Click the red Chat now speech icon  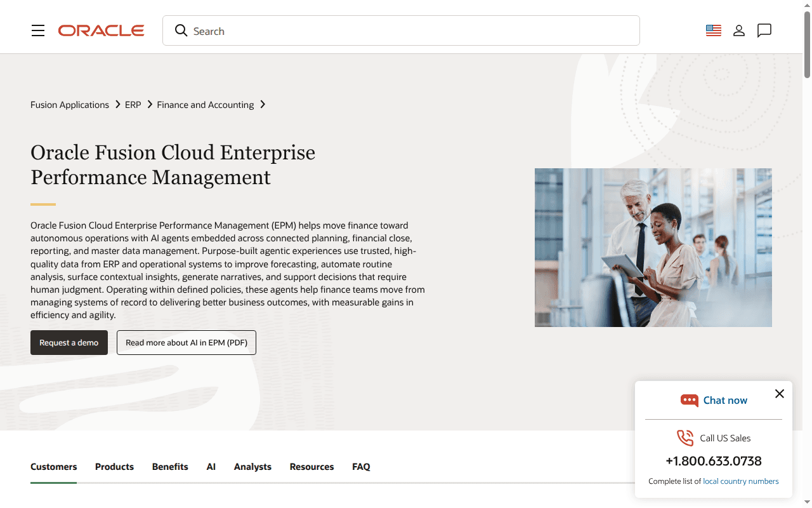point(689,400)
